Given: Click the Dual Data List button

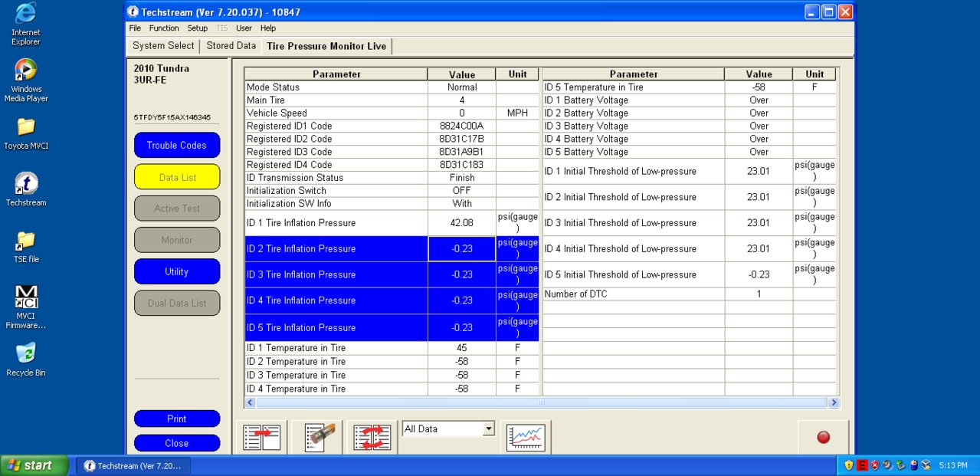Looking at the screenshot, I should pos(177,303).
